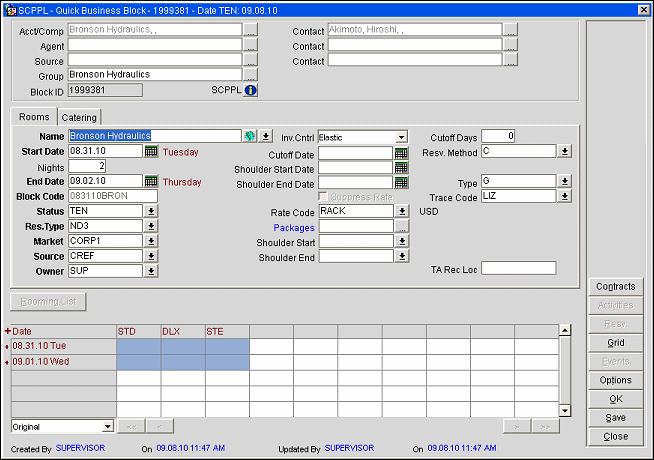Click the red plus icon beside Date header
The height and width of the screenshot is (460, 654).
8,331
